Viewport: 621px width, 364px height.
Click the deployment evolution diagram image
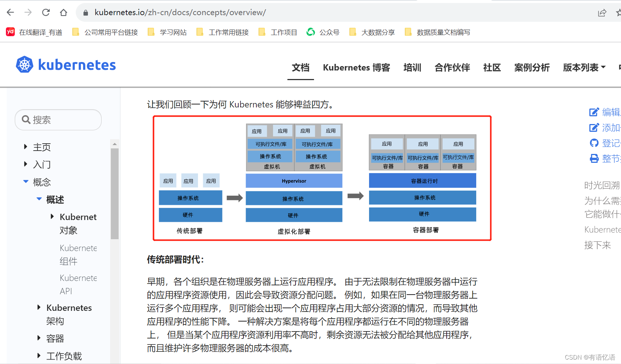pos(322,178)
